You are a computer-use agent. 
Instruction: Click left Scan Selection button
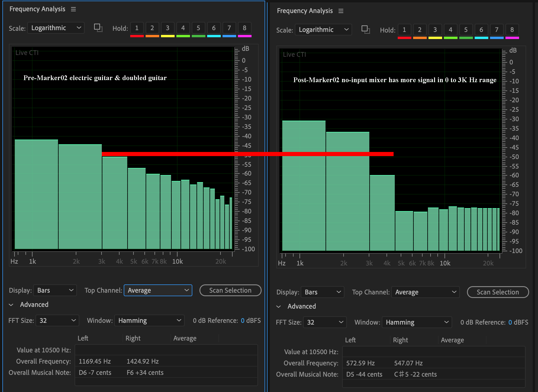point(230,290)
